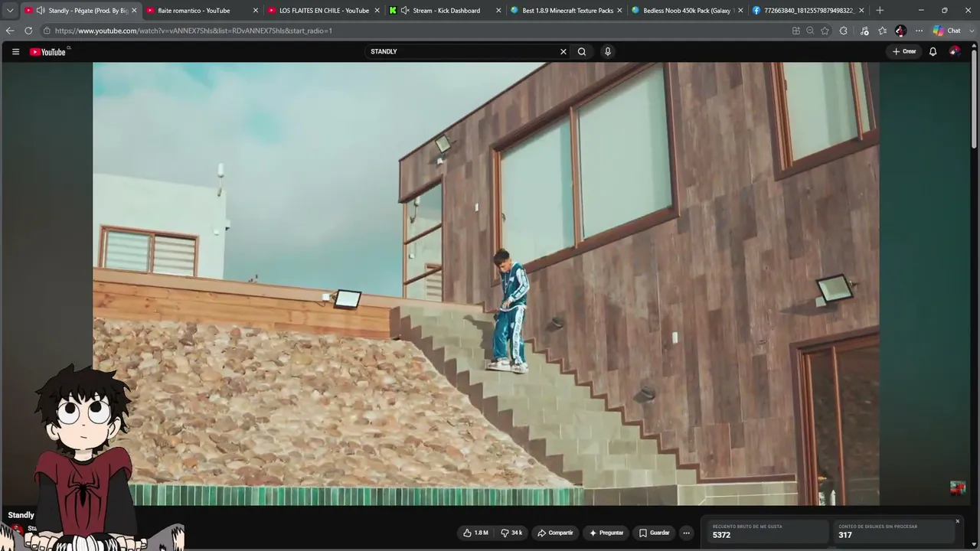This screenshot has width=980, height=551.
Task: Close the flaite romantico tab
Action: [256, 11]
